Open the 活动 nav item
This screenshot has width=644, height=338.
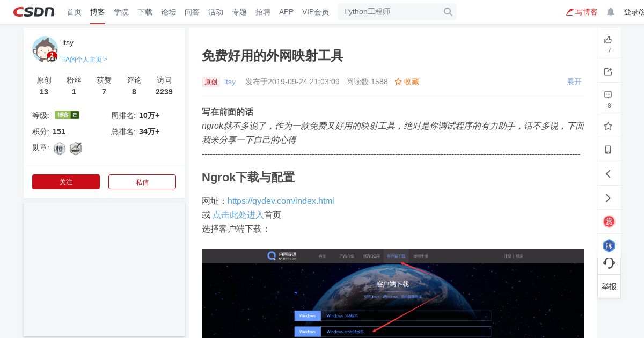pyautogui.click(x=216, y=12)
